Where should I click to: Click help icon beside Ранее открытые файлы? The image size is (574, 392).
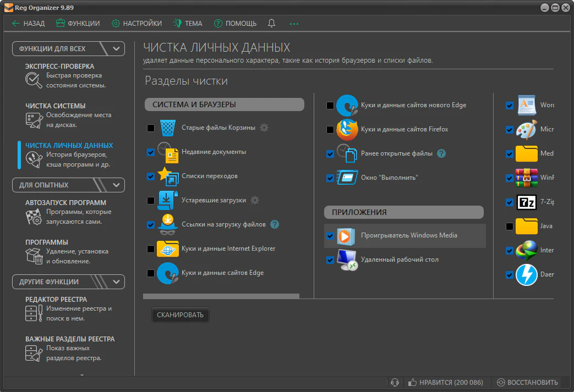pyautogui.click(x=441, y=153)
